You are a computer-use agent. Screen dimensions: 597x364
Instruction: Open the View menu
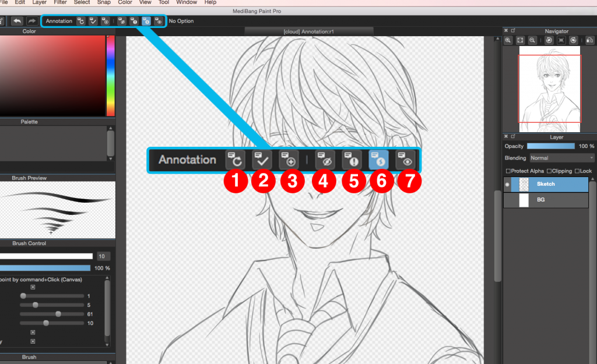coord(145,2)
